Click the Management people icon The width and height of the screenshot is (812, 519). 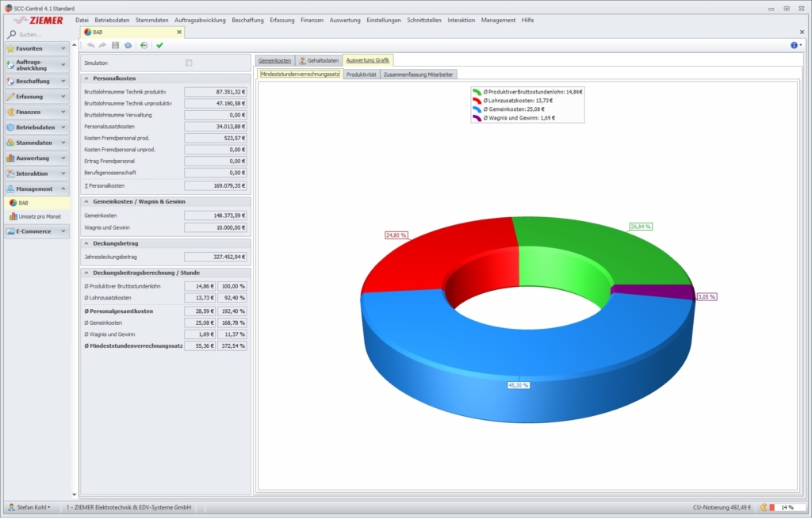click(x=10, y=189)
